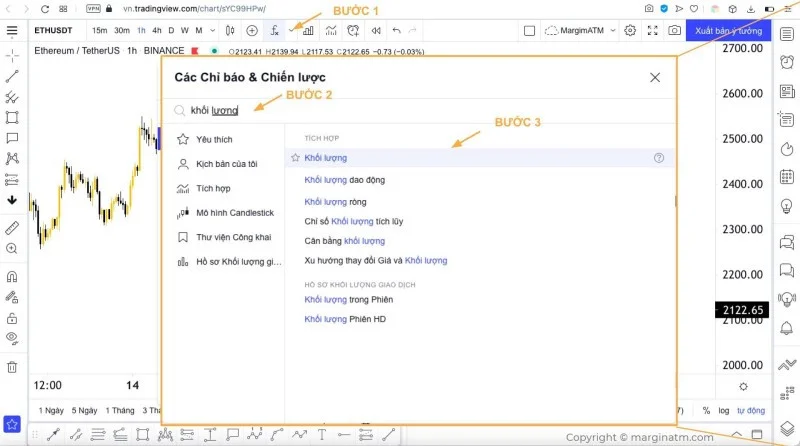This screenshot has height=446, width=800.
Task: Take a snapshot with camera icon
Action: pos(674,31)
